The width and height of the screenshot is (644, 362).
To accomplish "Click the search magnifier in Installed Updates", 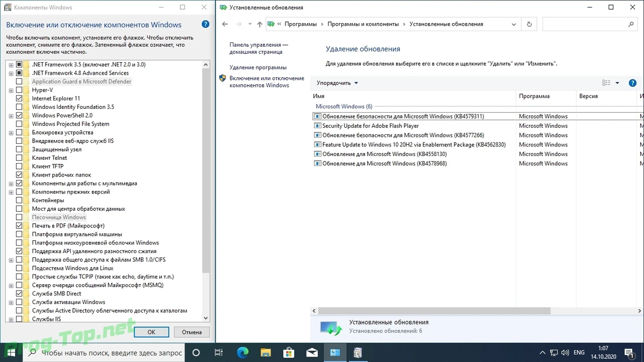I will [x=631, y=24].
